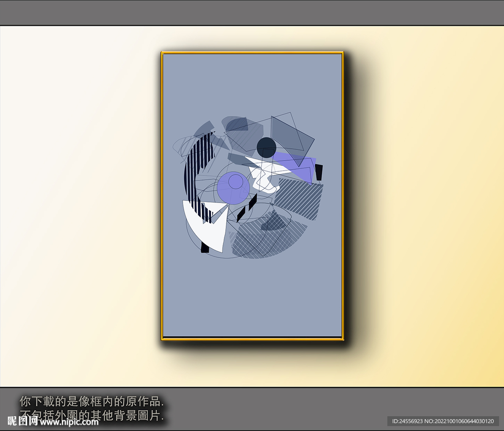
Task: Click the www.nipic.com address text
Action: (x=69, y=422)
